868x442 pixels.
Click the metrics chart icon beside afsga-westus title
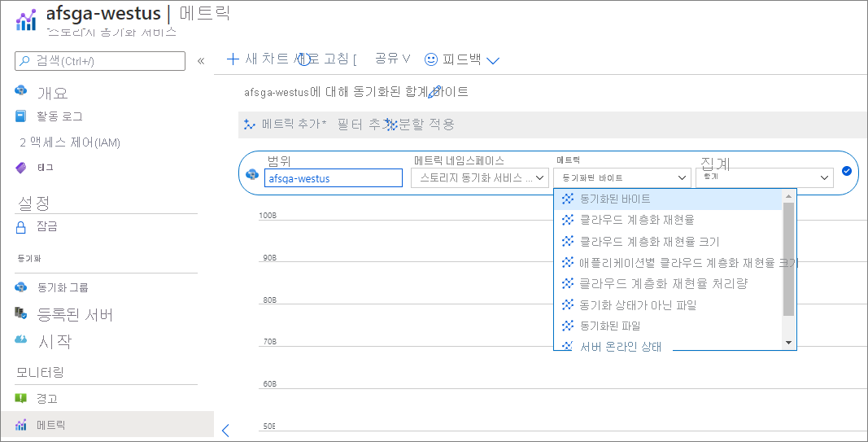pyautogui.click(x=26, y=20)
